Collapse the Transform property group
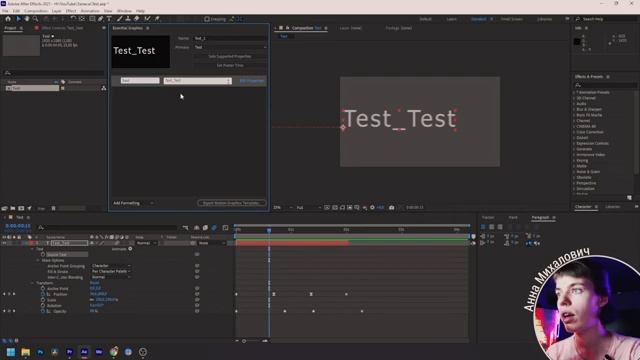This screenshot has width=640, height=360. tap(32, 283)
